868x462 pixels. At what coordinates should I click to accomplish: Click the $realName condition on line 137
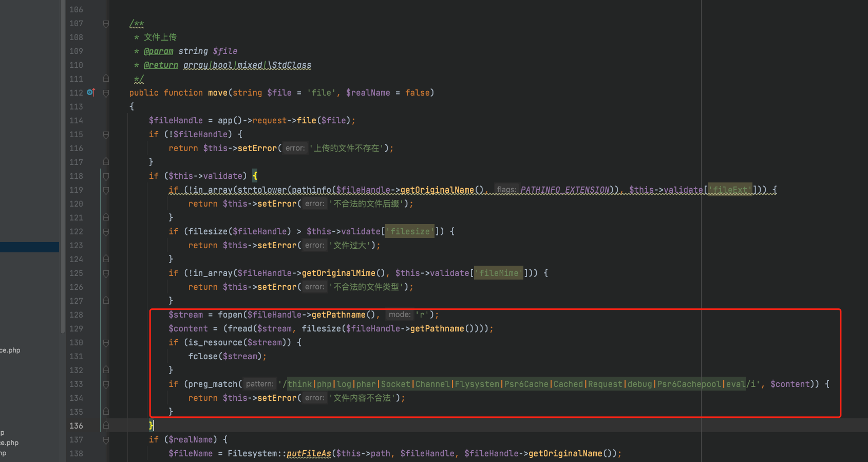(x=191, y=440)
